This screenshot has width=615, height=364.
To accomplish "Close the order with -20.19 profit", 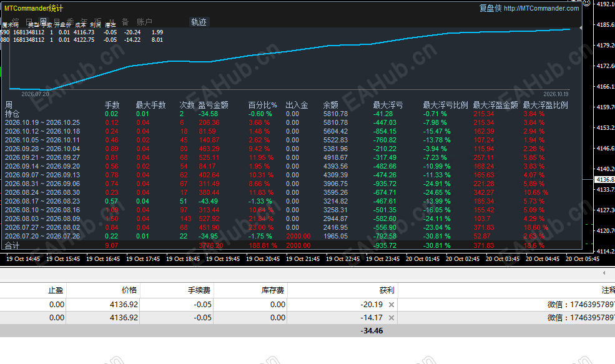I will pos(391,305).
